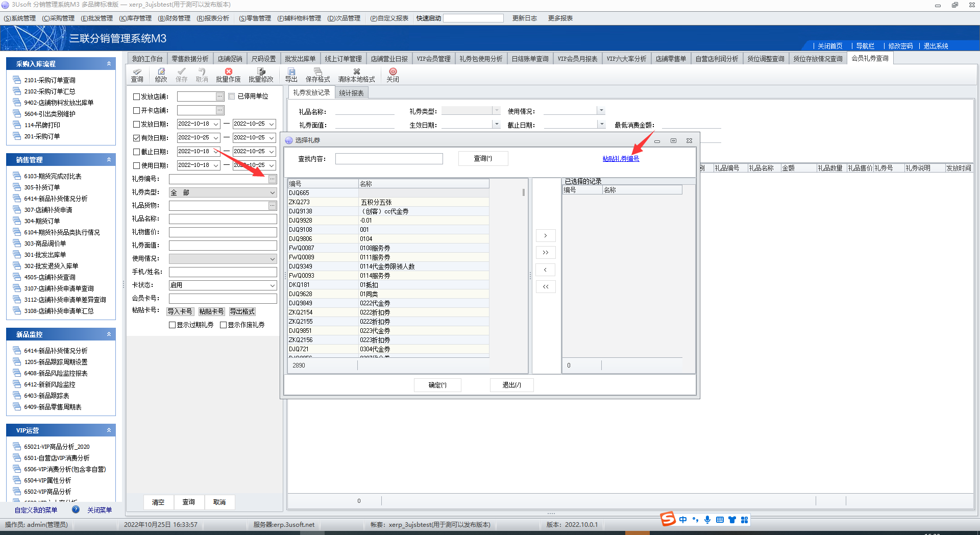Tick the 使用日期 checkbox
This screenshot has height=535, width=980.
(136, 165)
